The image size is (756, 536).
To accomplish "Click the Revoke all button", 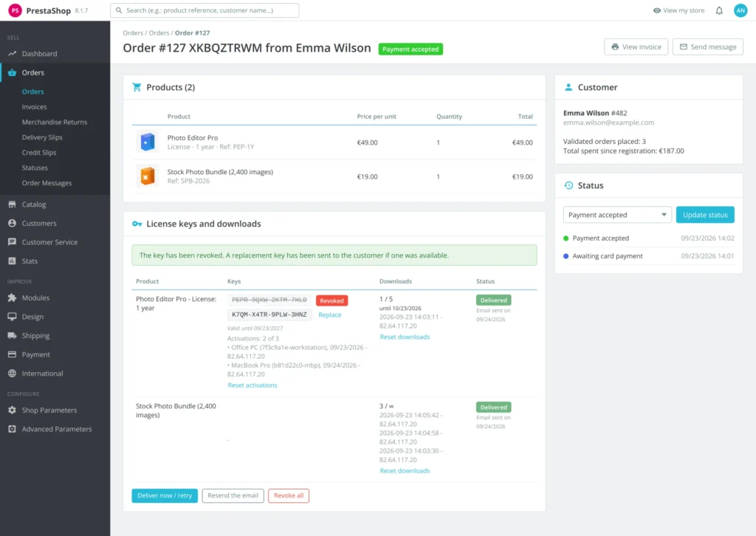I will pos(289,495).
